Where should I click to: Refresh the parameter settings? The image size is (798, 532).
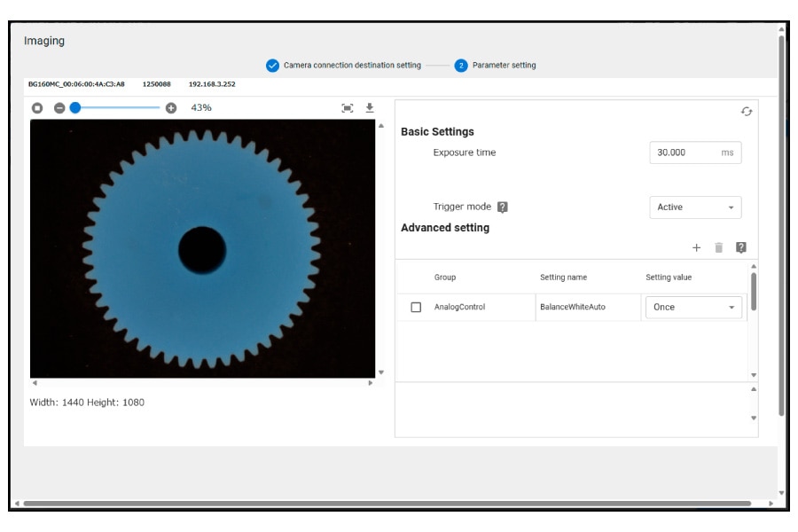point(747,112)
